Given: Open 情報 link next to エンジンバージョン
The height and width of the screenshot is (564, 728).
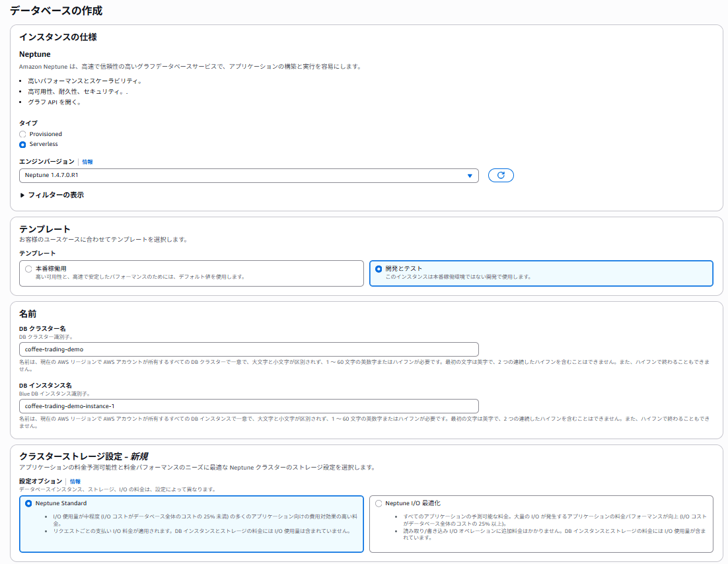Looking at the screenshot, I should (x=87, y=162).
